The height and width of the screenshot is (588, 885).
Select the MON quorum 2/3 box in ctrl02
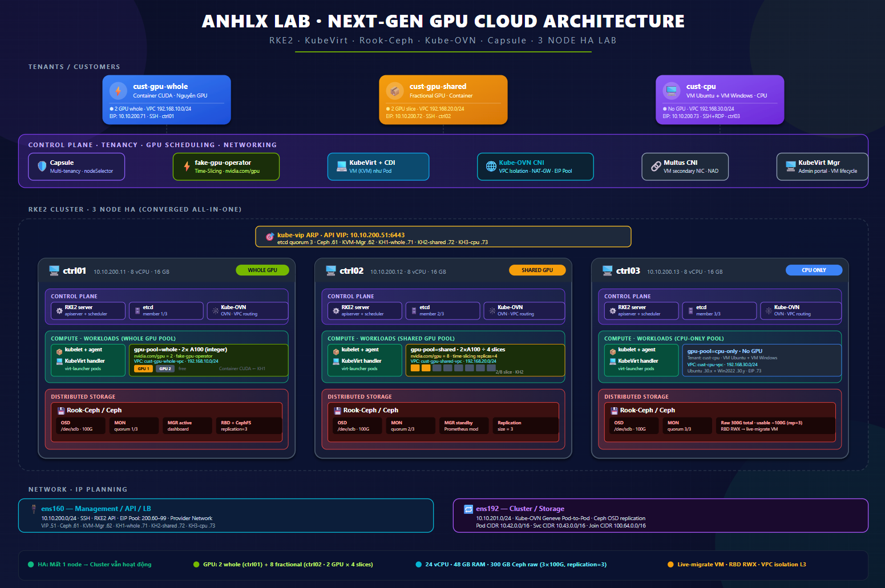[x=411, y=426]
